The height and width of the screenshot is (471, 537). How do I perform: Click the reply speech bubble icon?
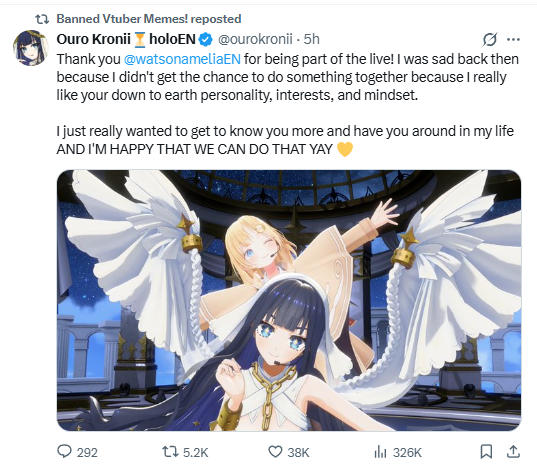[x=64, y=452]
